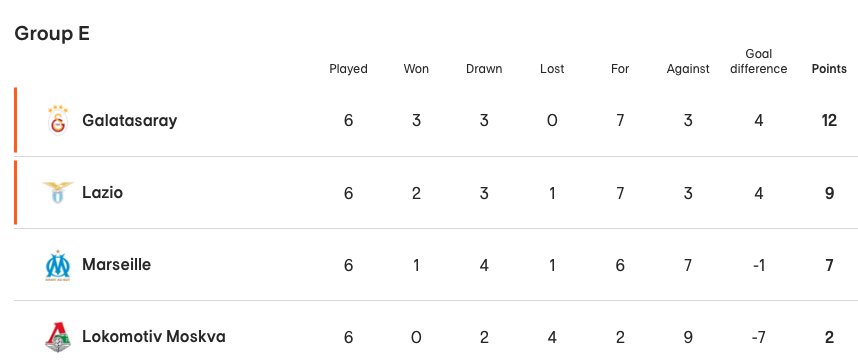Click the Group E heading
Screen dimensions: 858x364
pos(52,34)
